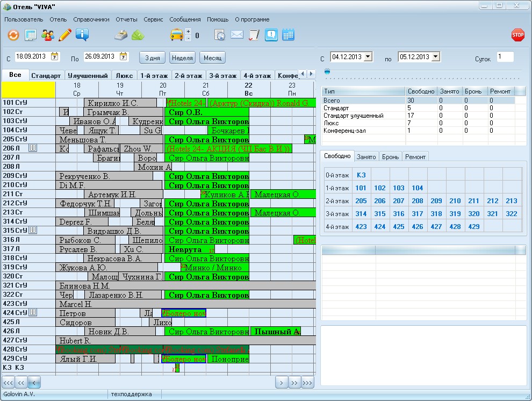Click the Неделя button
532x401 pixels.
coord(182,58)
